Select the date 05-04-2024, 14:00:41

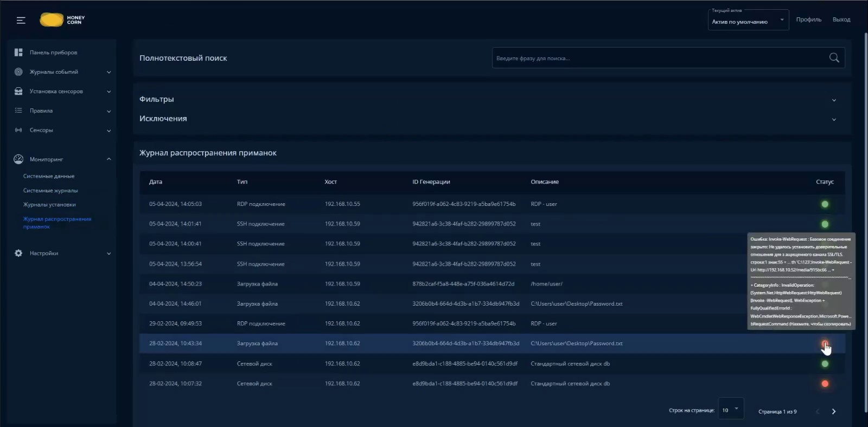[x=175, y=244]
